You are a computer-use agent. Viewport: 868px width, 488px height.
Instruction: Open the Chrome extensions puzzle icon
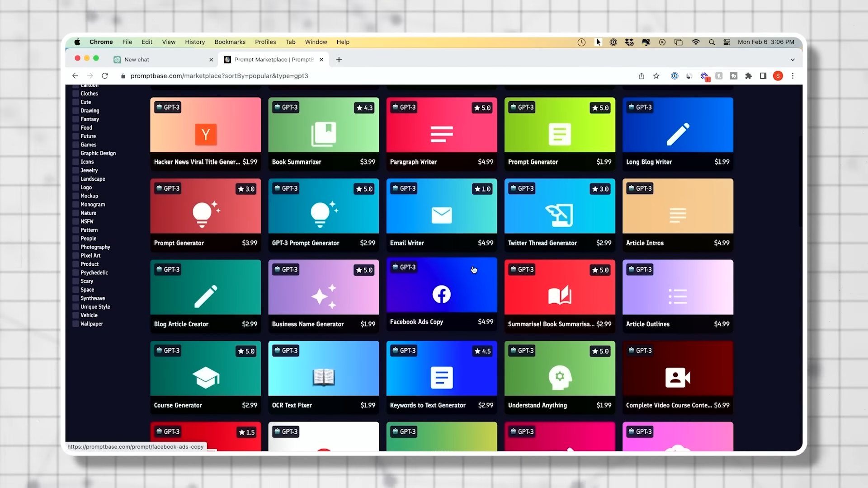tap(748, 76)
